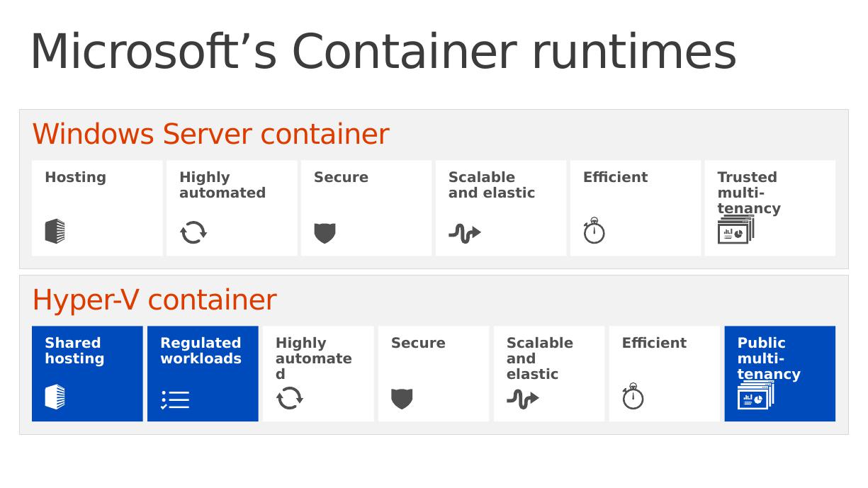Click the Windows Server container heading

point(210,134)
